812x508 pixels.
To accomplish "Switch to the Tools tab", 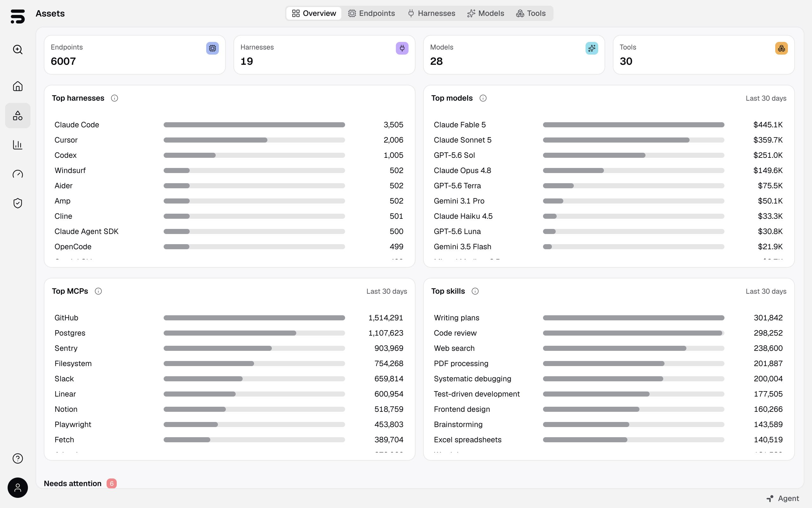I will tap(531, 13).
